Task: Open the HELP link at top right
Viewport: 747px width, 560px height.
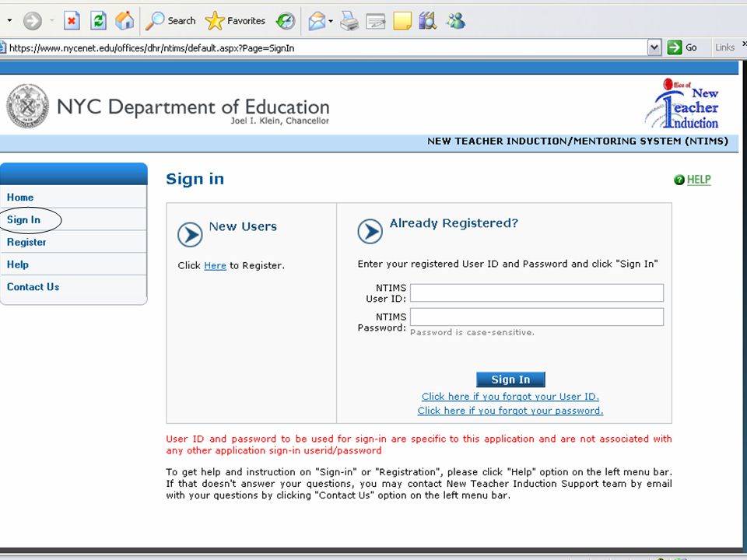Action: pos(699,180)
